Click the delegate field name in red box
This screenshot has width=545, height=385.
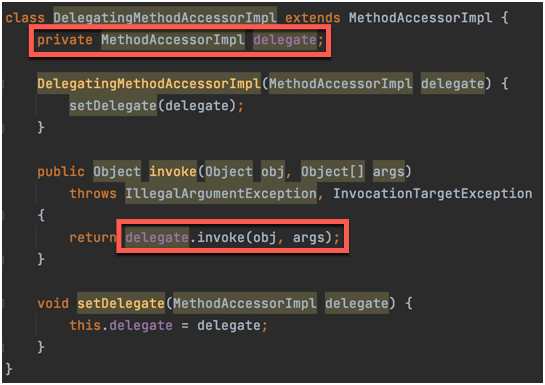[285, 40]
